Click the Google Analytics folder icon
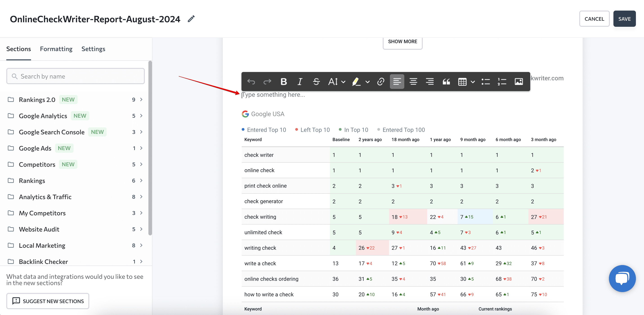The width and height of the screenshot is (644, 315). pos(11,116)
